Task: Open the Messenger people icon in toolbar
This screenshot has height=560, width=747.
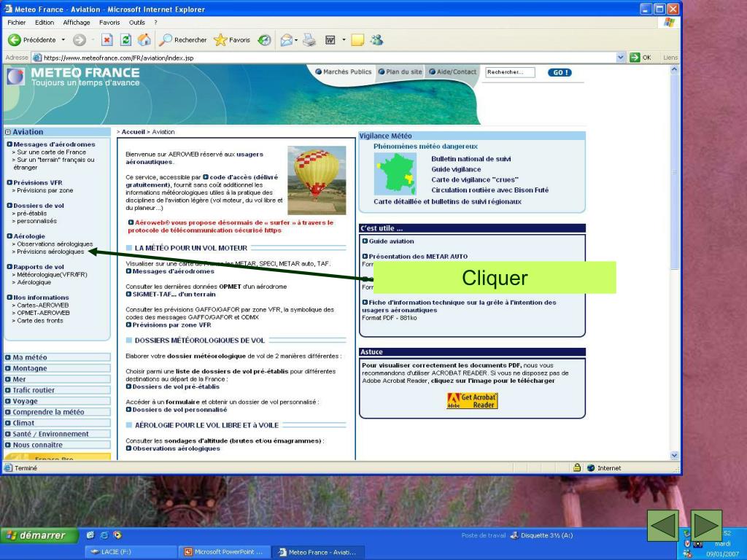Action: tap(377, 40)
